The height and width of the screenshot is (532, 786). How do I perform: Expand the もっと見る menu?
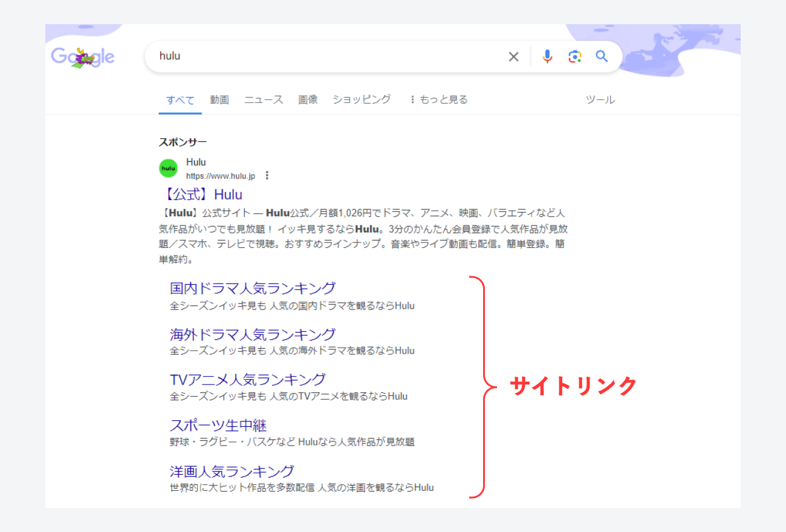tap(439, 100)
